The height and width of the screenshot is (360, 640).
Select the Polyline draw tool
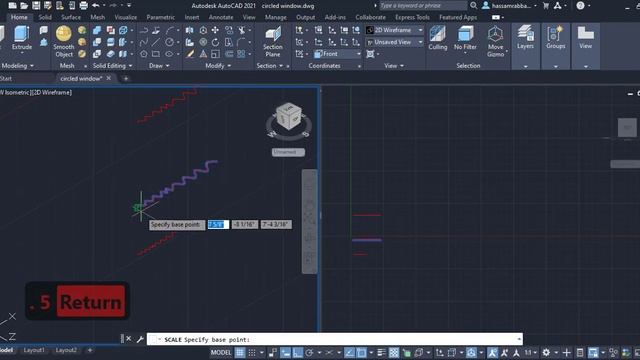pyautogui.click(x=144, y=30)
